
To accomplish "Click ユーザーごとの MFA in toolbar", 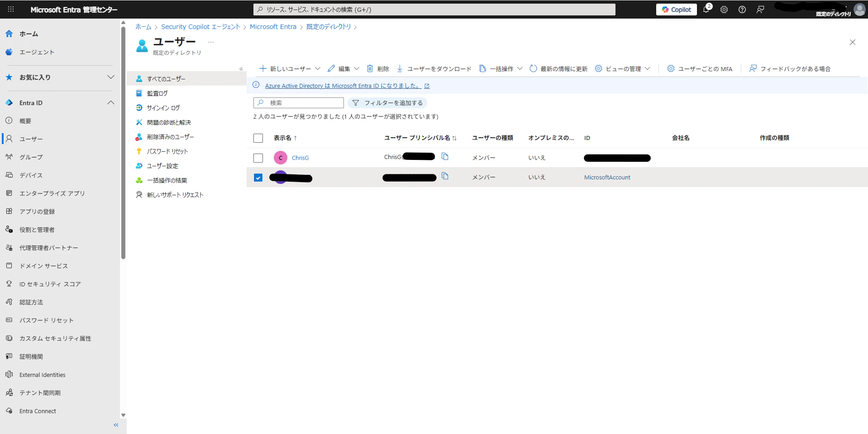I will point(700,69).
